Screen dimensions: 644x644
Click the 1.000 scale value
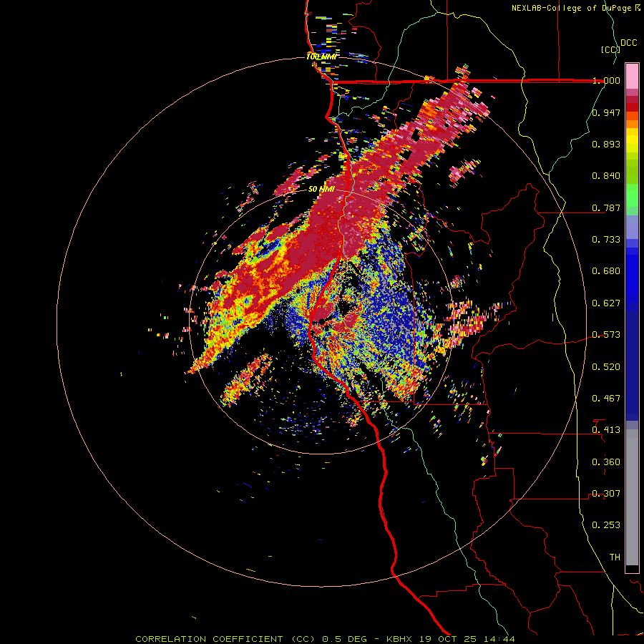point(606,80)
